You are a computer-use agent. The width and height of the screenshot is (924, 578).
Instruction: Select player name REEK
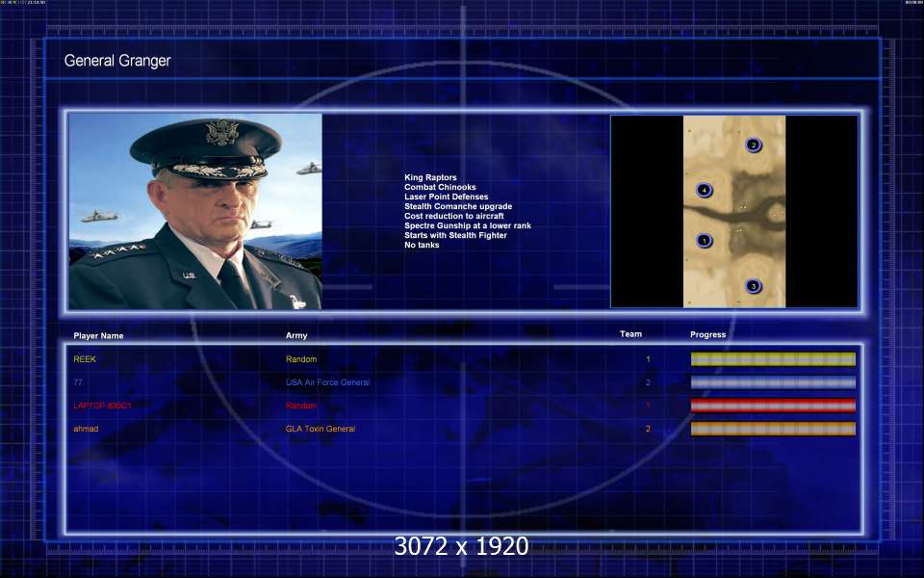pyautogui.click(x=85, y=359)
